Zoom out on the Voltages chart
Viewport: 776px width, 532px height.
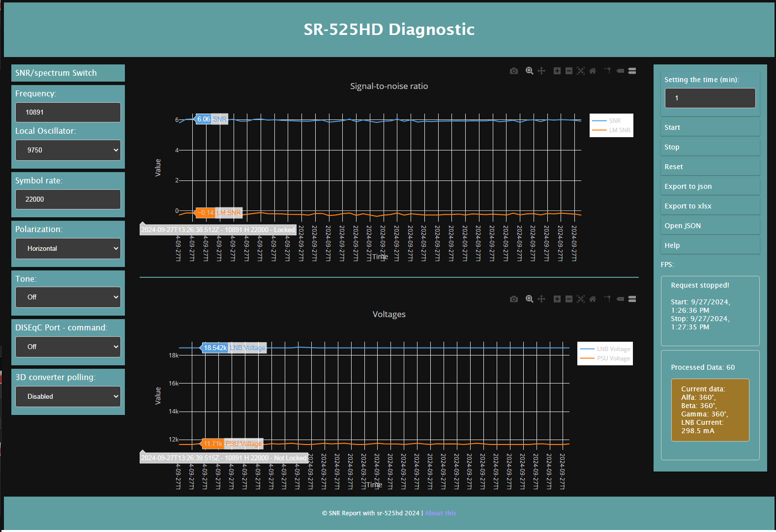click(569, 299)
